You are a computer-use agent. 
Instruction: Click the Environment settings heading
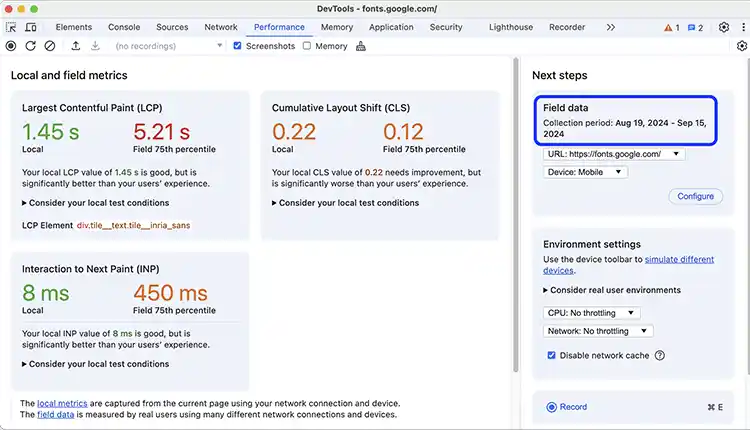tap(592, 244)
